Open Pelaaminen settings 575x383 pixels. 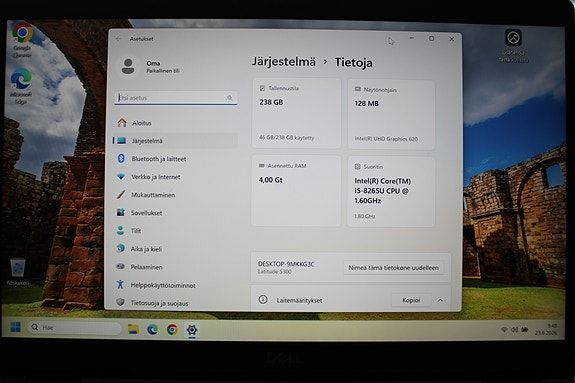coord(176,267)
